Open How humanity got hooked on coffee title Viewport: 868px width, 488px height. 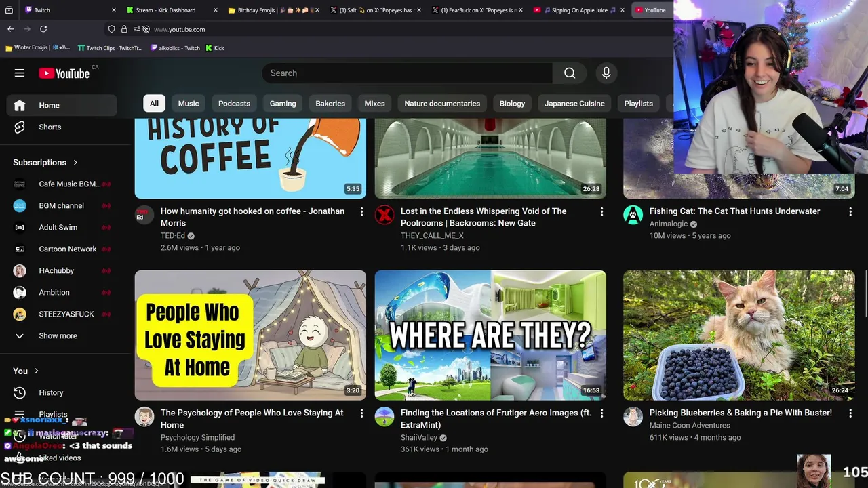pos(252,217)
